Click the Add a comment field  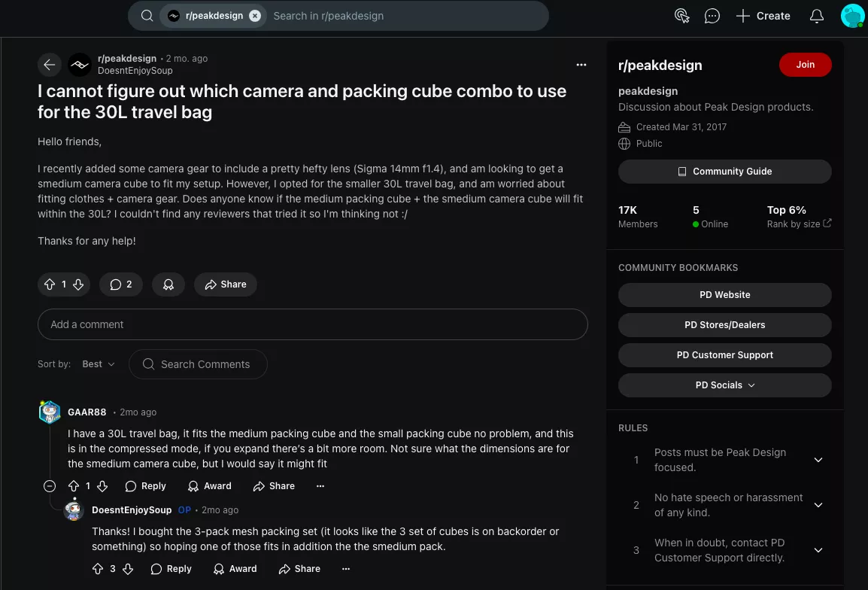point(312,324)
